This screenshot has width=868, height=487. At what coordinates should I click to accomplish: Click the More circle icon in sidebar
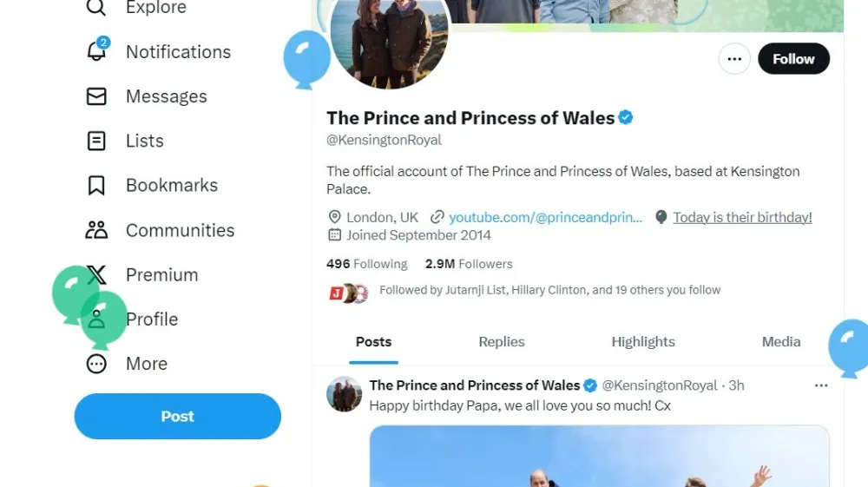tap(96, 364)
